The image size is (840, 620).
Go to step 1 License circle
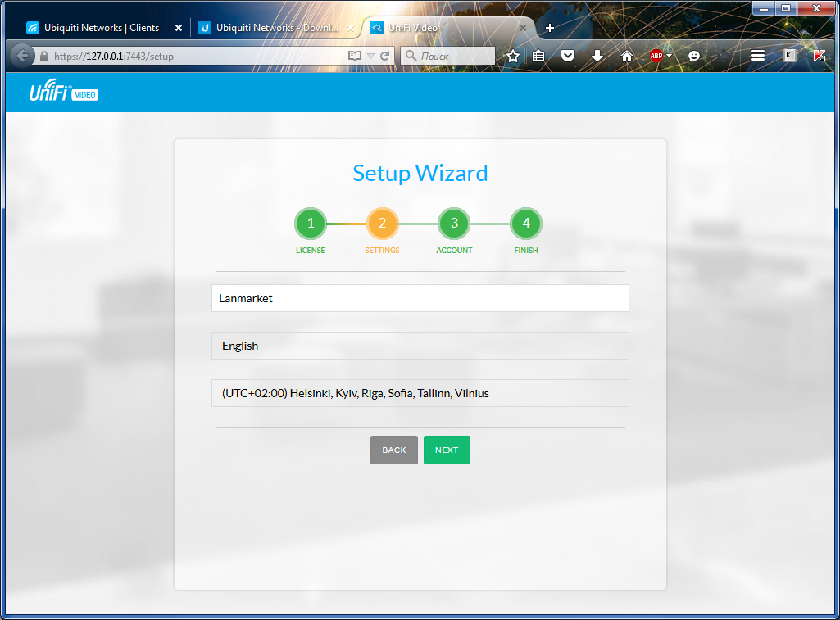coord(311,223)
